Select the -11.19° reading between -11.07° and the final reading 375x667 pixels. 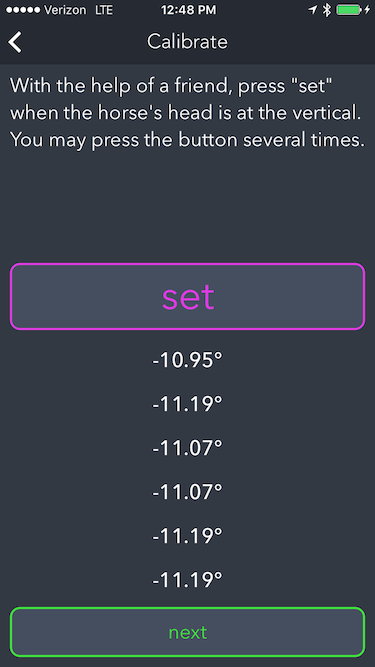pos(188,536)
